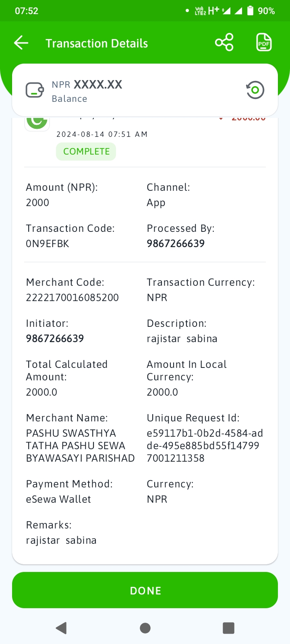
Task: Tap the Unique Request Id value
Action: pyautogui.click(x=205, y=446)
